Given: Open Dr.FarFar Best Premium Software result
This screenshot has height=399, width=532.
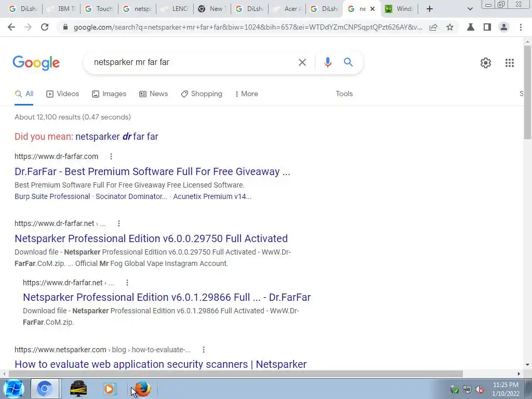Looking at the screenshot, I should [152, 171].
